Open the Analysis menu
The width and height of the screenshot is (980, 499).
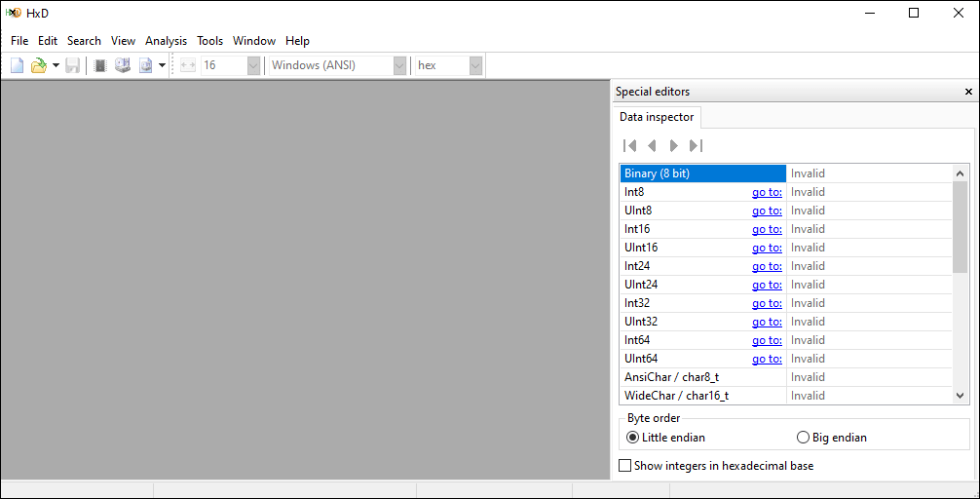[x=166, y=41]
